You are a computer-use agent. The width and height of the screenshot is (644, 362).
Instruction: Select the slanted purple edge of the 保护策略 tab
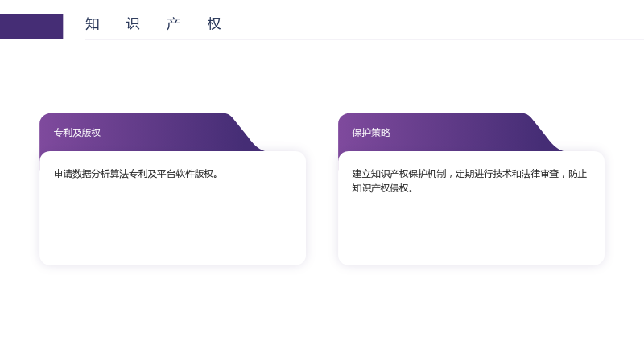coord(545,134)
